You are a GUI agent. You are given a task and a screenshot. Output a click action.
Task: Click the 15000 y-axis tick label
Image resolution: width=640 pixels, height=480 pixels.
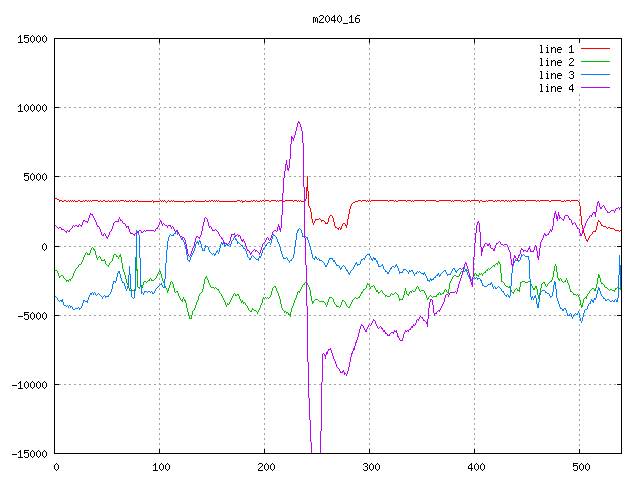click(32, 39)
